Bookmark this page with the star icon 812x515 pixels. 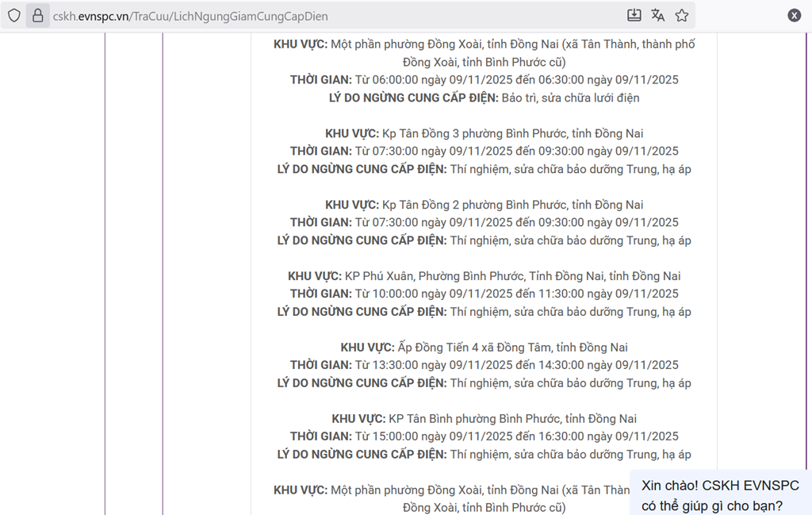tap(681, 16)
